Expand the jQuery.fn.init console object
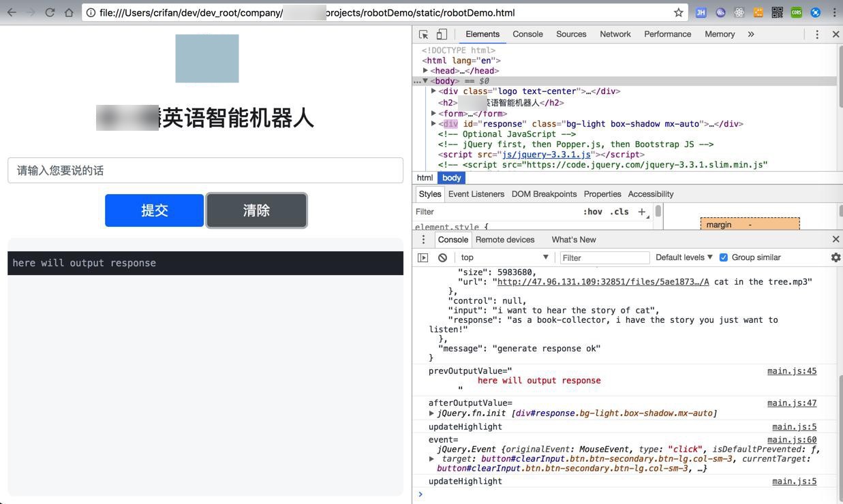The image size is (843, 504). 431,413
